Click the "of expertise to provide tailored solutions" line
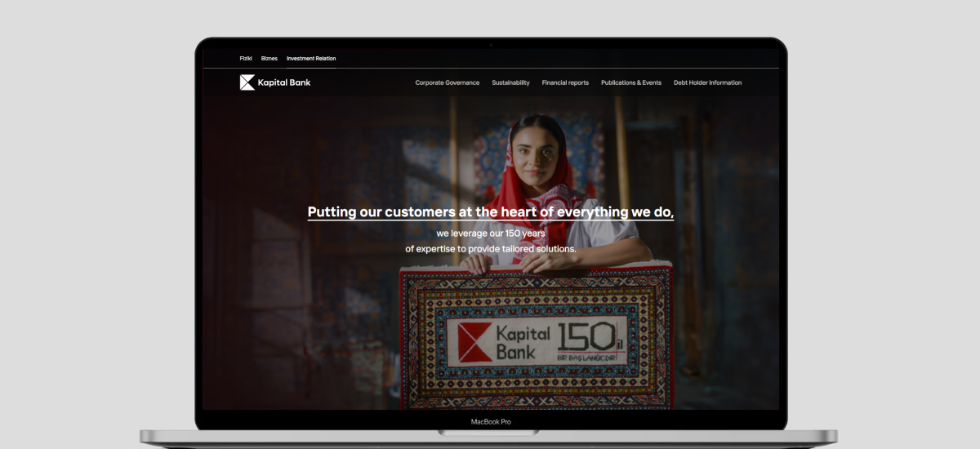The image size is (980, 449). click(x=490, y=248)
